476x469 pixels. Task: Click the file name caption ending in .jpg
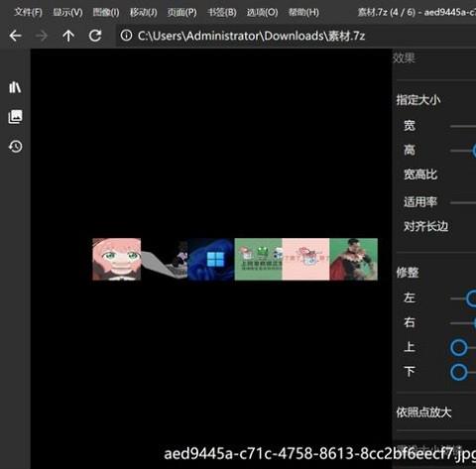320,453
